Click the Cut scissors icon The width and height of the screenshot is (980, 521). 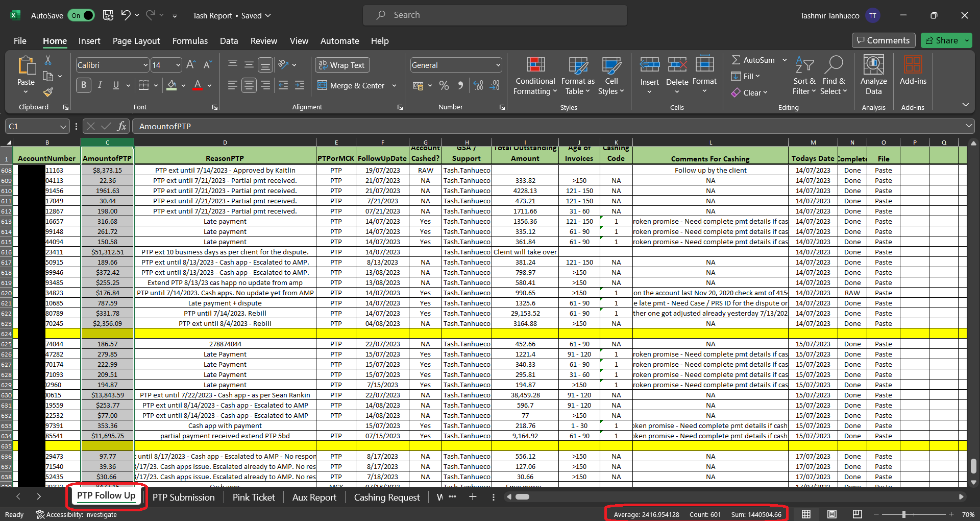(48, 61)
